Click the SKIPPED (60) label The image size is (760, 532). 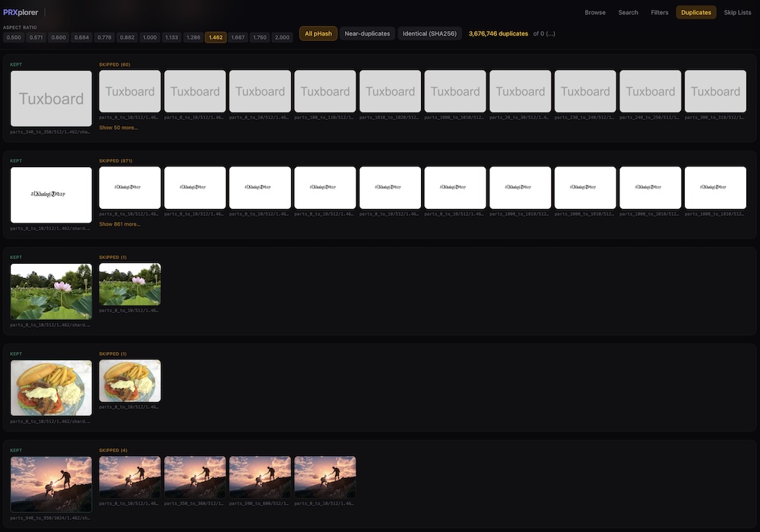click(115, 65)
